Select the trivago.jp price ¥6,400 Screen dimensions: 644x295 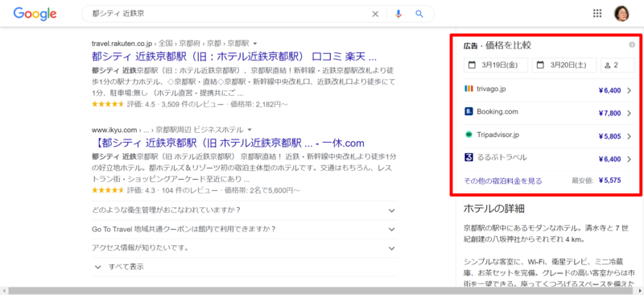(610, 90)
